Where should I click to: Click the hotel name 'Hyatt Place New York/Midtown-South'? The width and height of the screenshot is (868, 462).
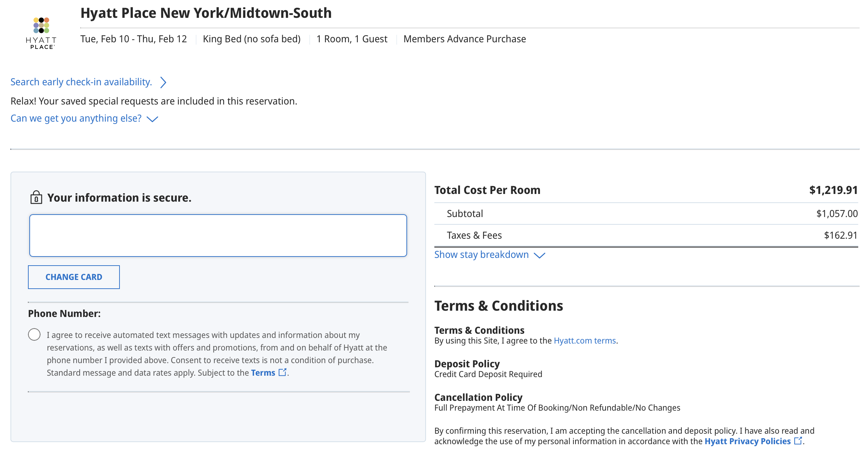(206, 13)
